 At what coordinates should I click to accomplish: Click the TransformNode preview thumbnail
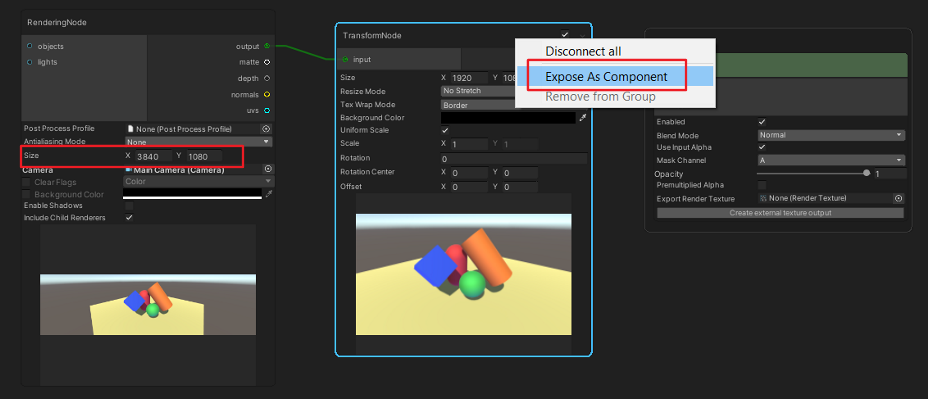tap(463, 274)
